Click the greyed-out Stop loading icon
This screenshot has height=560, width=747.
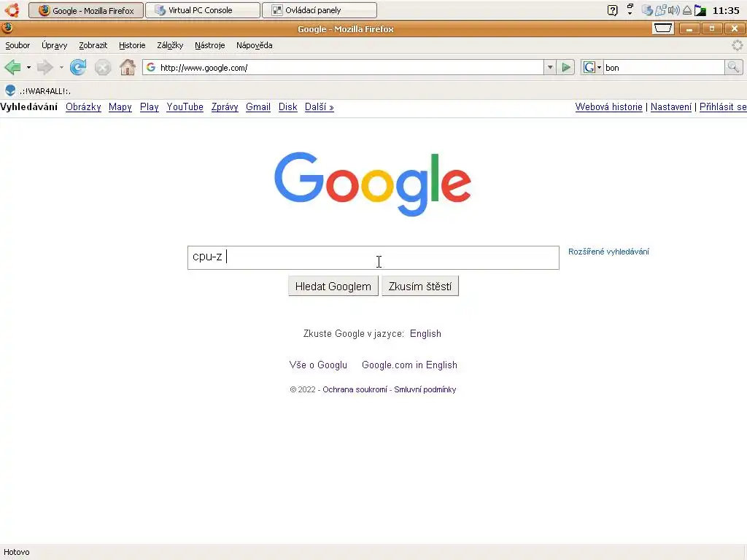tap(102, 67)
